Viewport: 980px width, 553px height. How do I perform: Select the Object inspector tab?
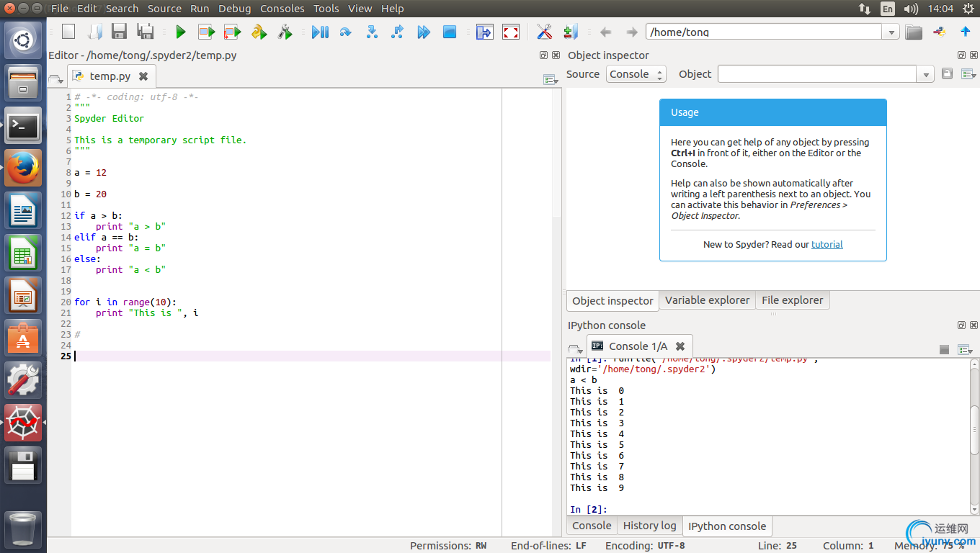(x=612, y=301)
